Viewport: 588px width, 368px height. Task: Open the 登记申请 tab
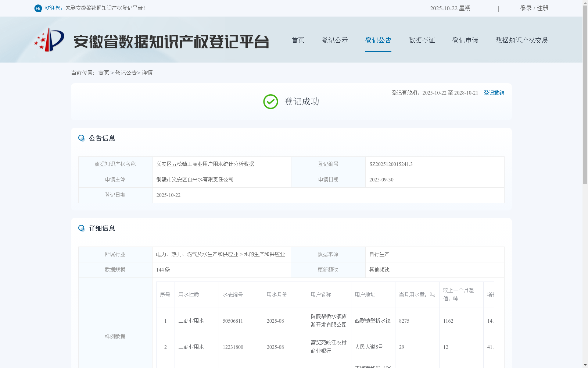(x=465, y=40)
